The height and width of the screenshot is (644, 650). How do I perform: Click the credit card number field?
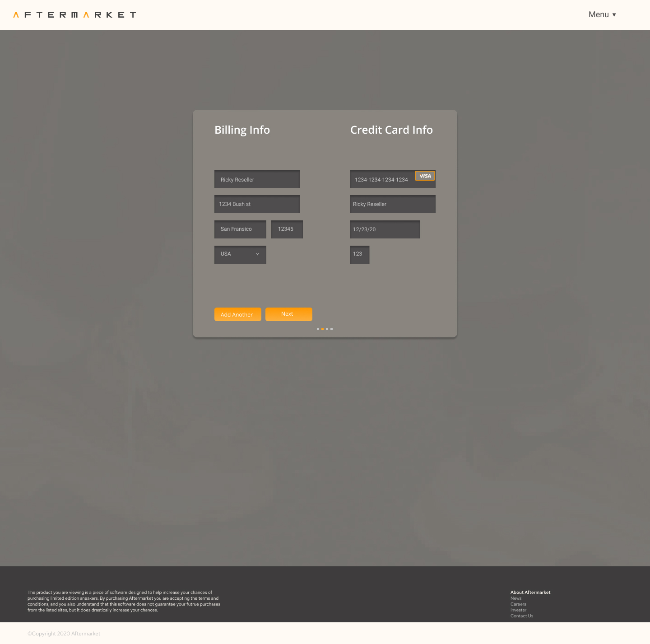[x=382, y=179]
